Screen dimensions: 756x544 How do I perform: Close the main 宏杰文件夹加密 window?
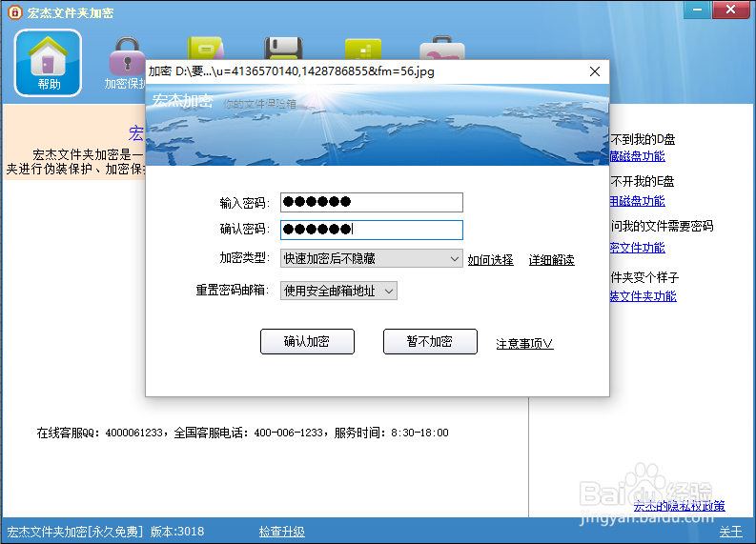(730, 10)
